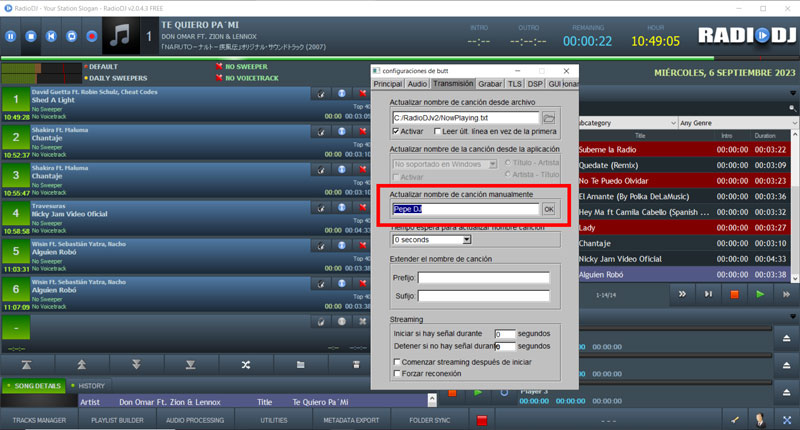Open info for playlist row 2 Chantaje
This screenshot has height=430, width=800.
[342, 132]
